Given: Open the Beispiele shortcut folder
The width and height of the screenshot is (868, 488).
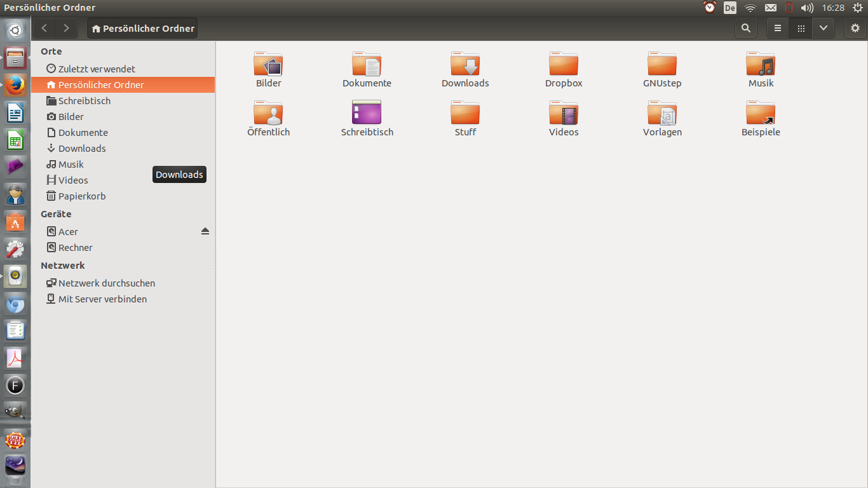Looking at the screenshot, I should tap(761, 114).
